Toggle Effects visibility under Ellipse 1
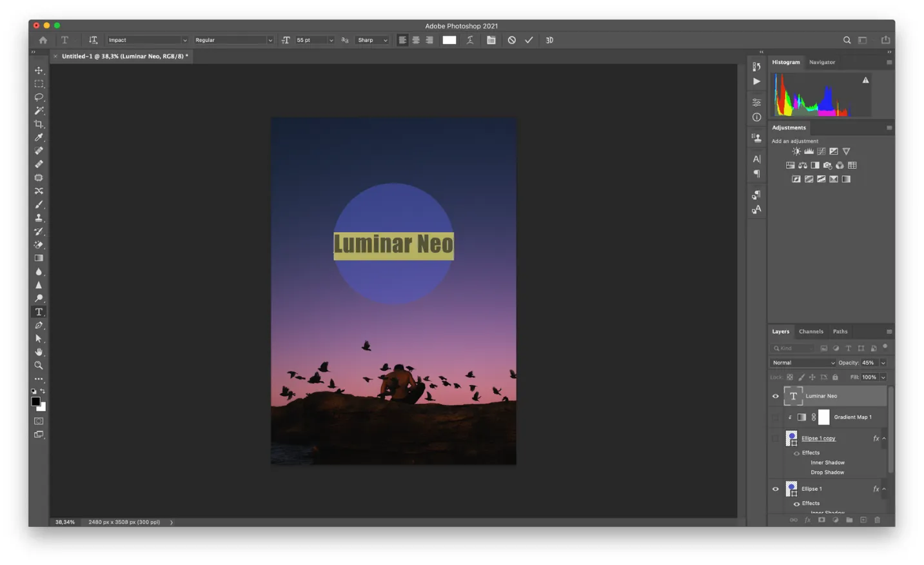Viewport: 924px width, 565px height. 797,504
